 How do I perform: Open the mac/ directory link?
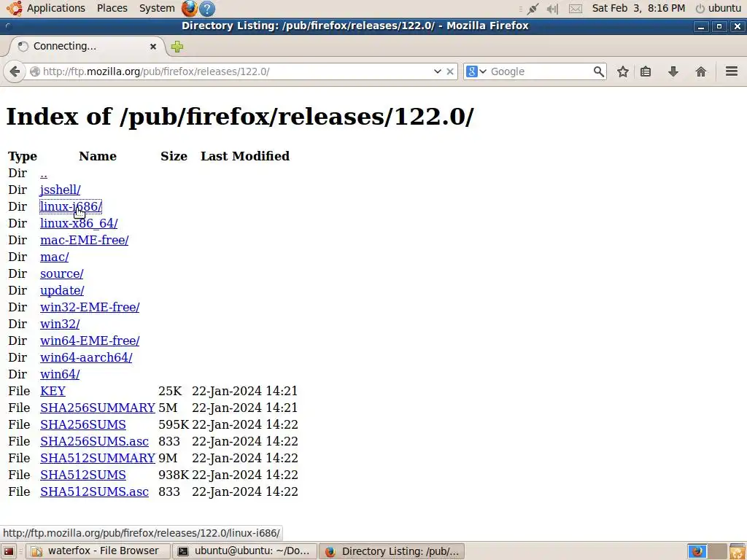54,257
